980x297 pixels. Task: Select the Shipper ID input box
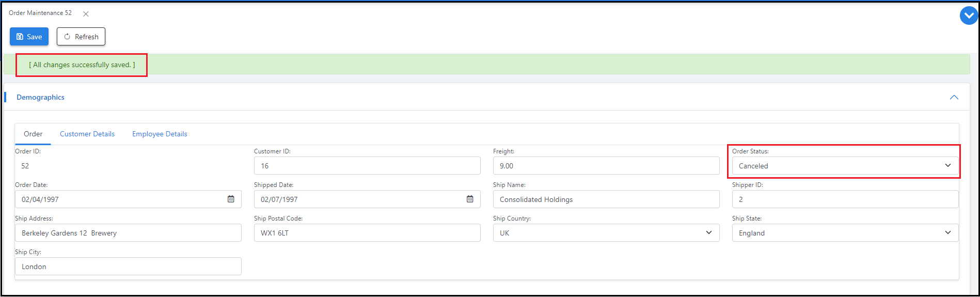(845, 199)
